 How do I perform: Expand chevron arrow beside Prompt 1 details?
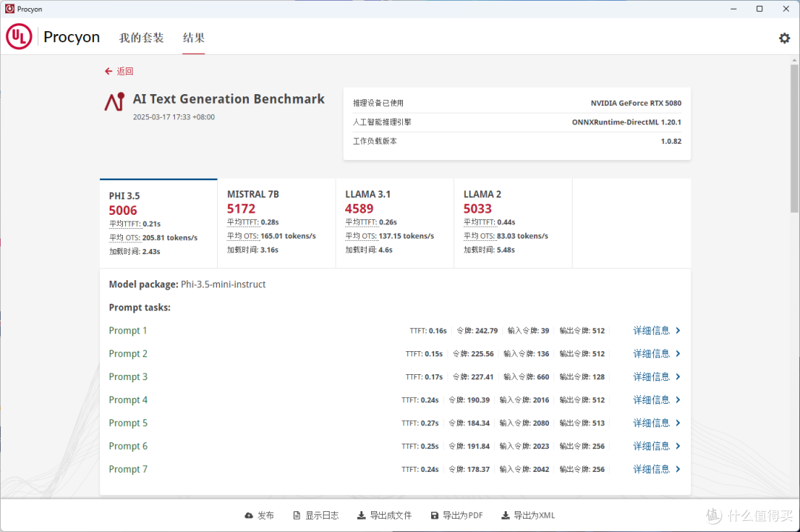click(678, 330)
